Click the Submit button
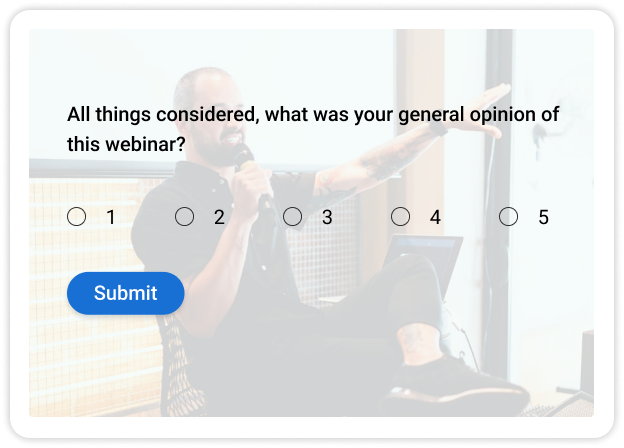 126,293
